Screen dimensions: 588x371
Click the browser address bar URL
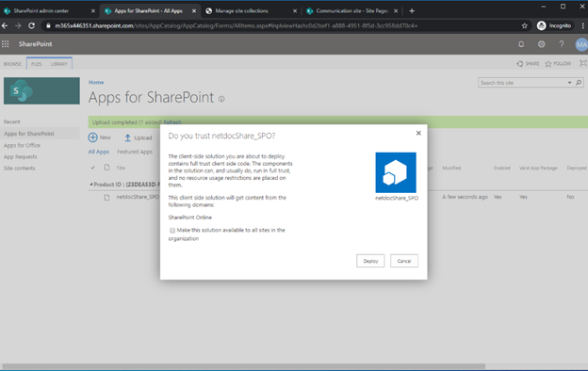pyautogui.click(x=237, y=25)
